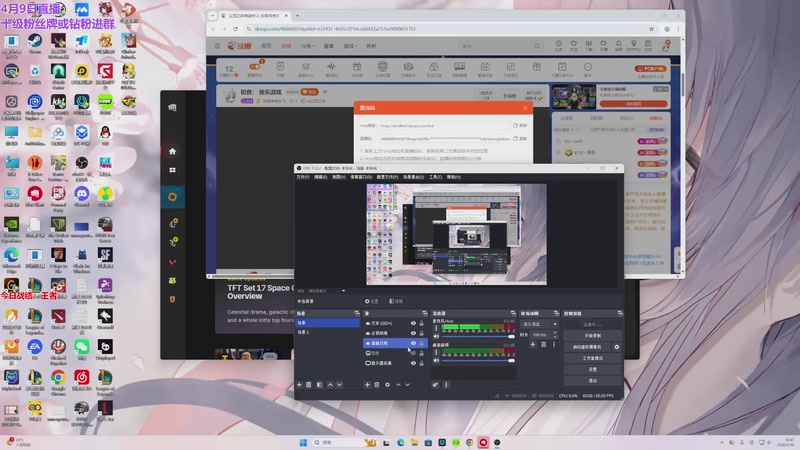Click Douyu search magnifier icon
800x450 pixels.
point(536,46)
